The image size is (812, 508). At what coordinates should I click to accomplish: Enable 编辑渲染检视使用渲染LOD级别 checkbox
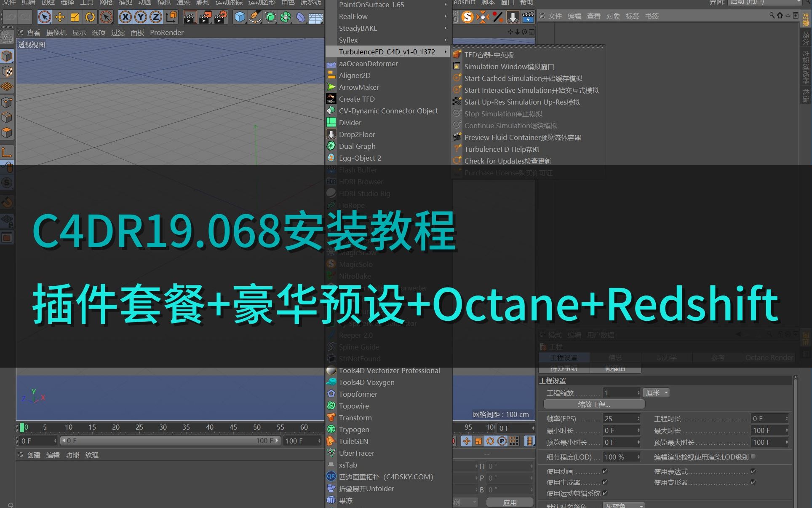pyautogui.click(x=753, y=456)
